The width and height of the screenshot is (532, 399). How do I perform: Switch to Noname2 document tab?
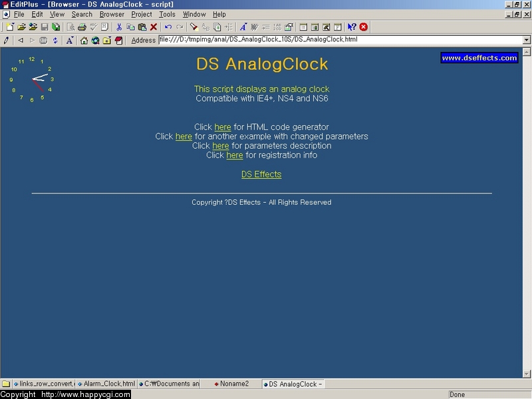tap(231, 384)
